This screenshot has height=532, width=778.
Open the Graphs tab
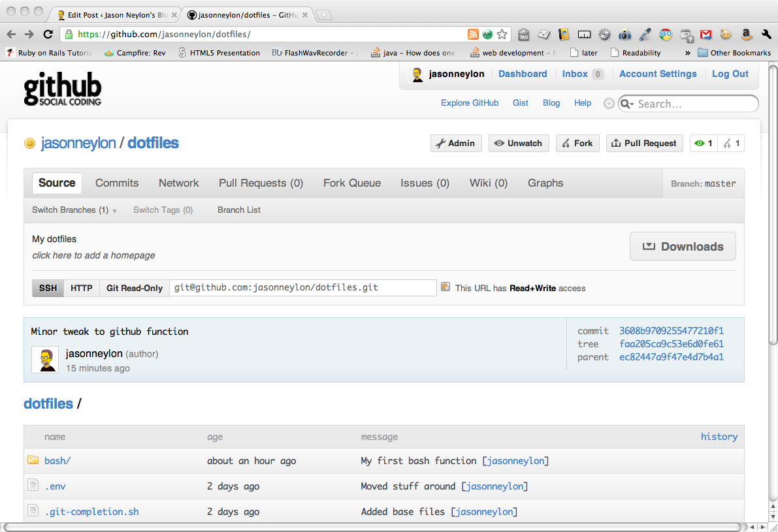[545, 183]
